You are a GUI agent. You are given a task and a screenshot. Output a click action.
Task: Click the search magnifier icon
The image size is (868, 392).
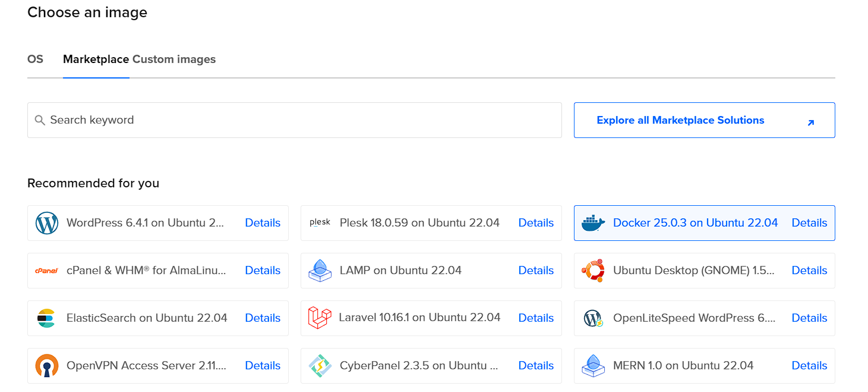pos(40,120)
